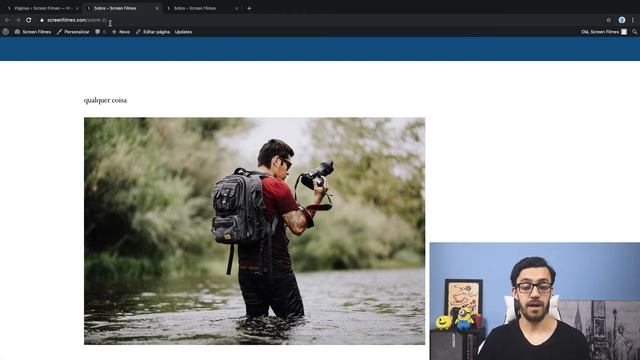Click the photographer in river image
The image size is (640, 360).
pyautogui.click(x=254, y=231)
